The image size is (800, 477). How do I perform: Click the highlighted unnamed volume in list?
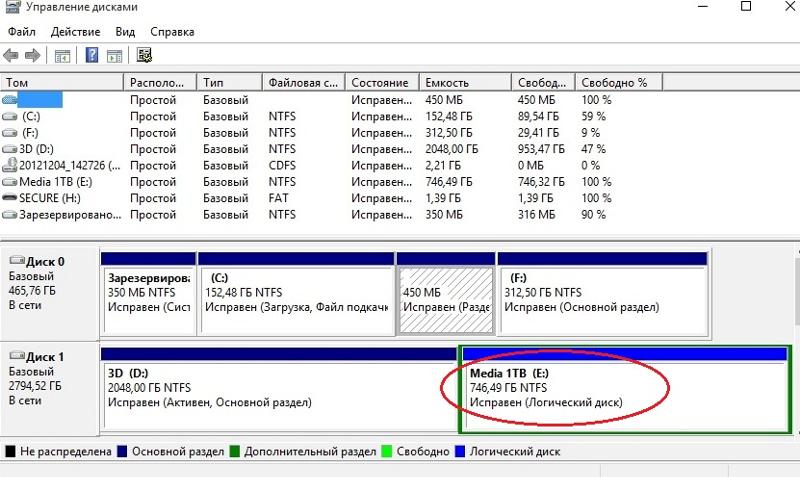point(40,100)
